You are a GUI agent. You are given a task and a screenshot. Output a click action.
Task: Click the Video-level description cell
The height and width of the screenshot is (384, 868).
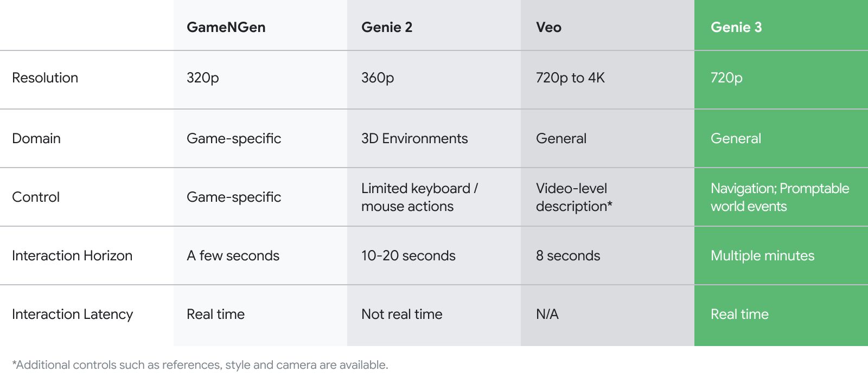574,197
